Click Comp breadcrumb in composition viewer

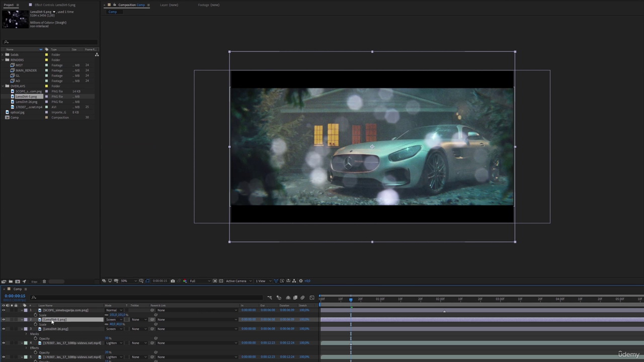pyautogui.click(x=112, y=12)
